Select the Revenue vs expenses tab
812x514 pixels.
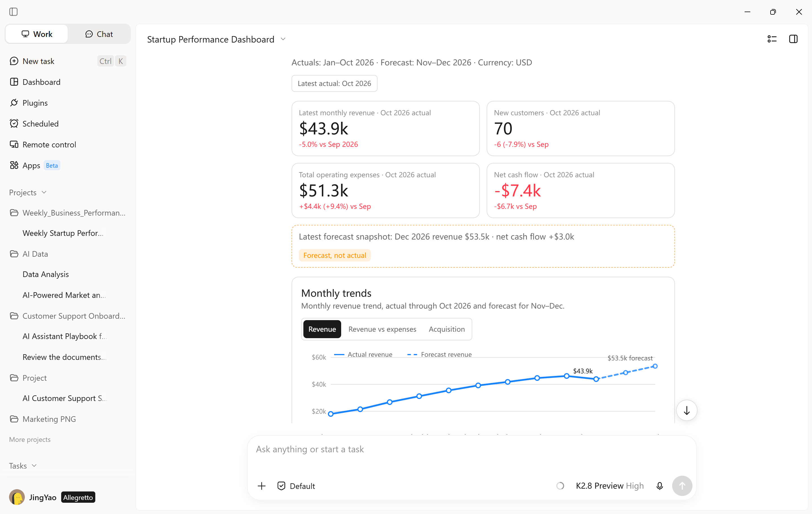click(382, 329)
